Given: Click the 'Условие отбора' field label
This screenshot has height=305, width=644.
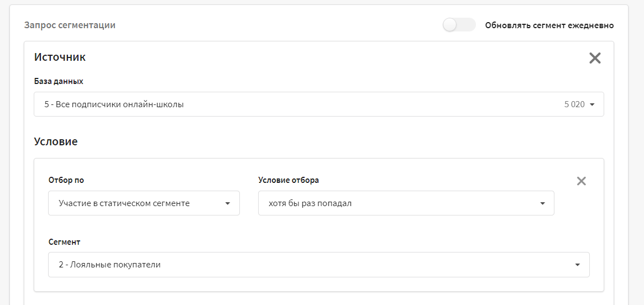Looking at the screenshot, I should (289, 180).
